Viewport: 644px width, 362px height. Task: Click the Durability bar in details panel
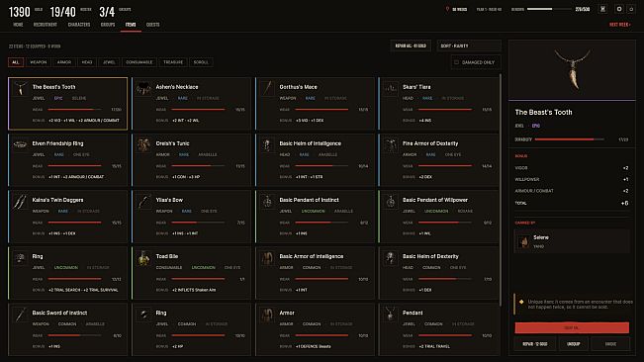pyautogui.click(x=569, y=139)
